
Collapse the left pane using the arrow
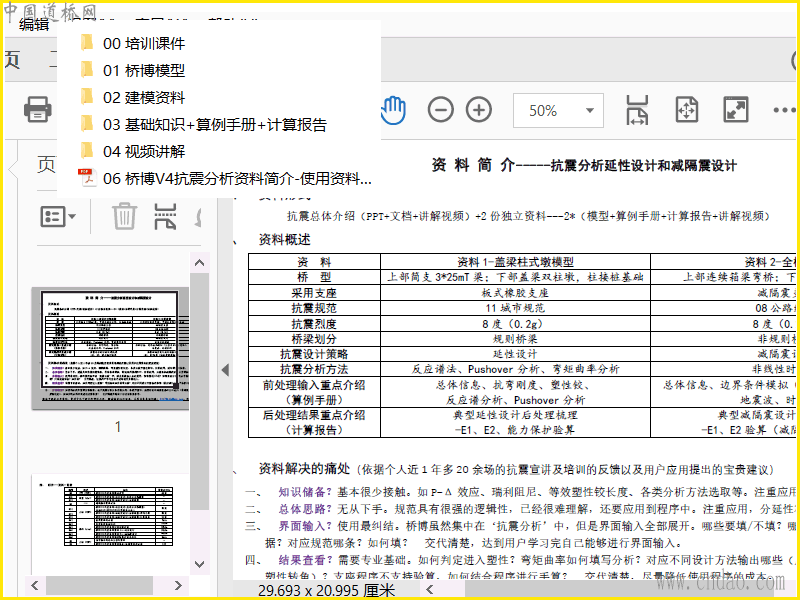coord(225,370)
